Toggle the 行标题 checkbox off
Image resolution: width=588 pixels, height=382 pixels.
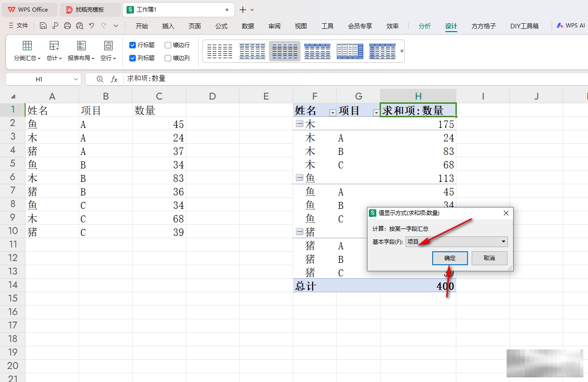tap(133, 45)
